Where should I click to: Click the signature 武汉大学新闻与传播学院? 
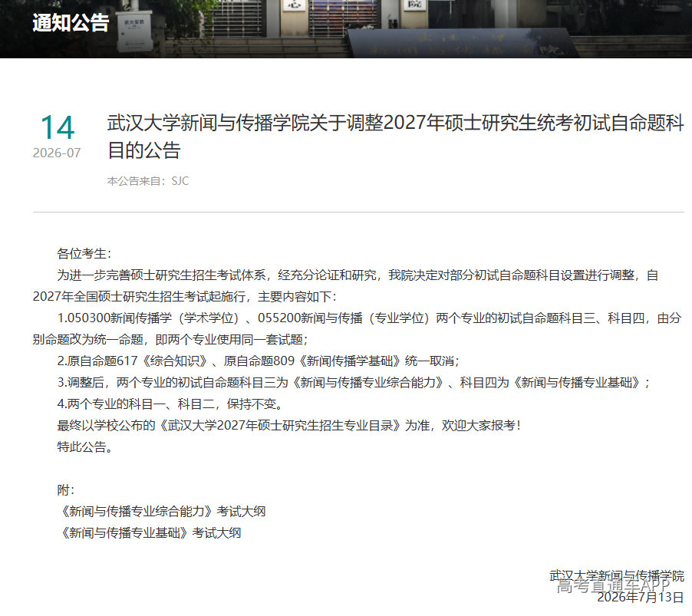(617, 576)
